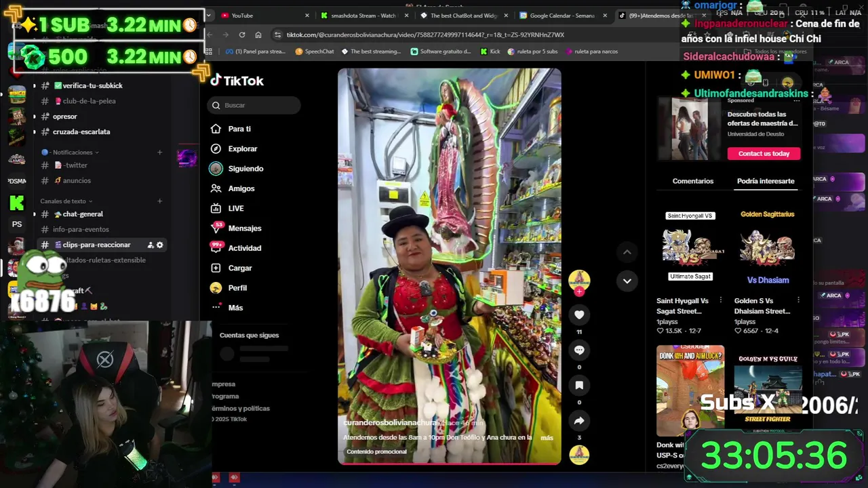Viewport: 868px width, 488px height.
Task: Open options menu for Golden S video
Action: point(798,300)
